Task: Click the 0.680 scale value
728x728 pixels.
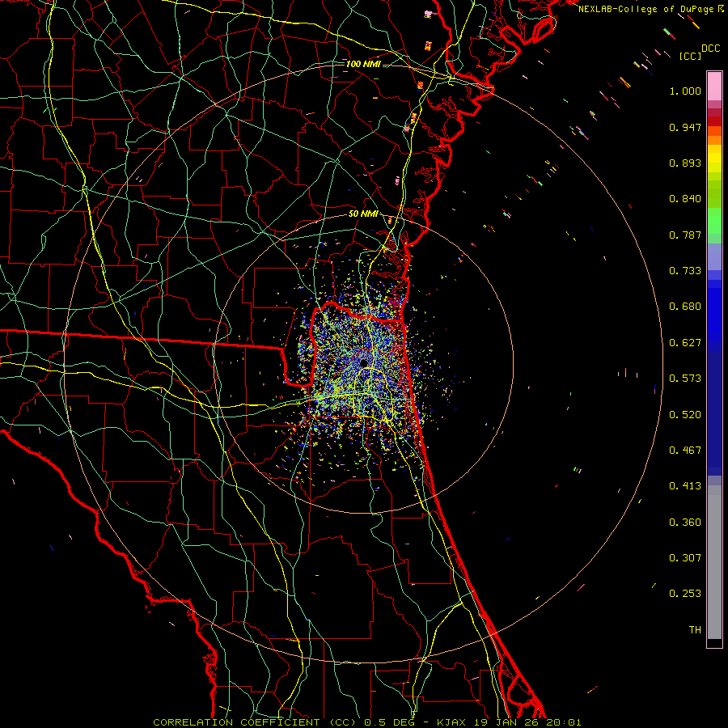Action: (685, 307)
